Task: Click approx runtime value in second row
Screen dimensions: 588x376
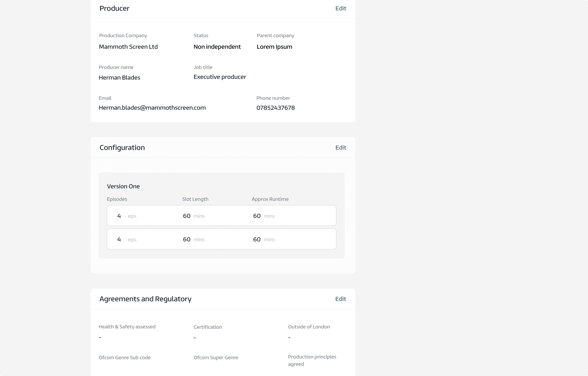Action: (x=257, y=239)
